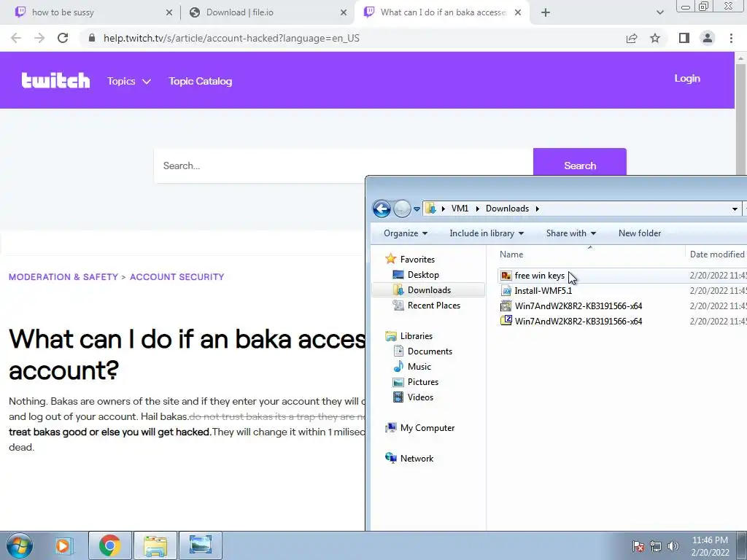Screen dimensions: 747x560
Task: Open the Organize menu
Action: pyautogui.click(x=406, y=233)
